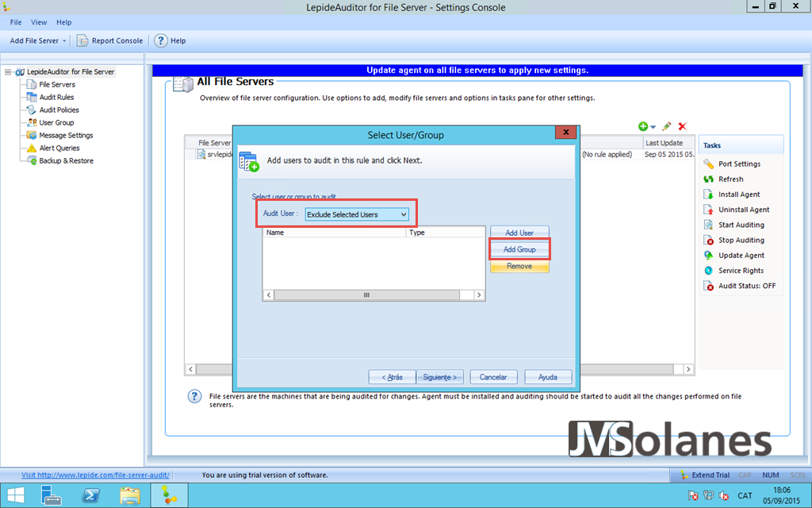Click the Cancelar button
The width and height of the screenshot is (812, 508).
click(x=493, y=377)
